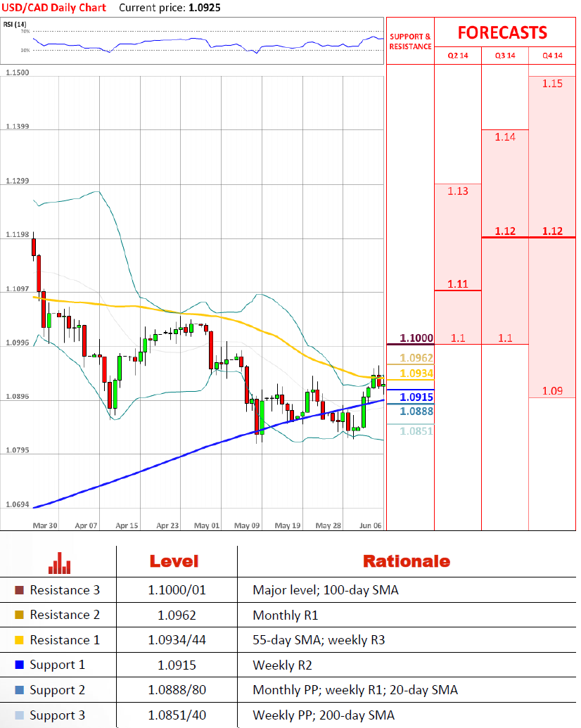This screenshot has width=581, height=728.
Task: Click rationale 'Monthly R1'
Action: pyautogui.click(x=285, y=615)
